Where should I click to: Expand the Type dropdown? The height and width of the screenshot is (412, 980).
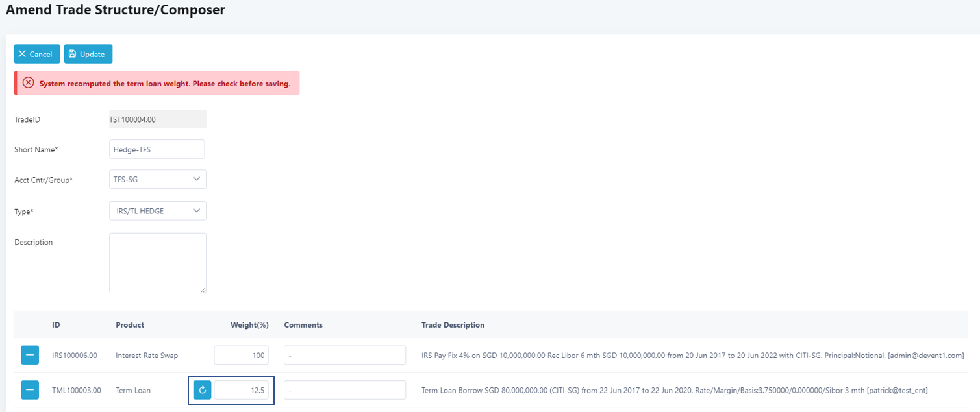tap(157, 211)
